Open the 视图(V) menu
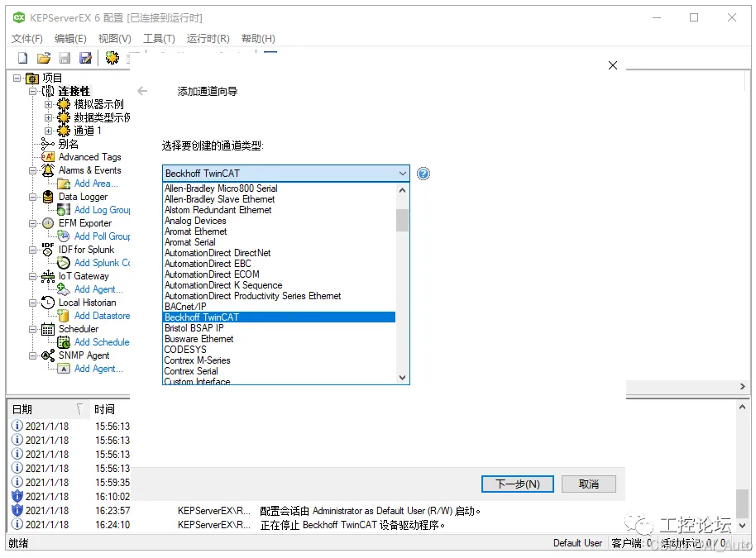 115,39
